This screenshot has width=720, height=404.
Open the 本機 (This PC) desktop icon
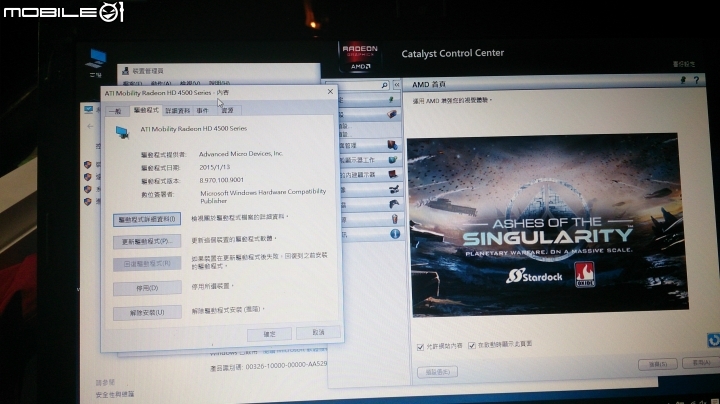[x=97, y=63]
